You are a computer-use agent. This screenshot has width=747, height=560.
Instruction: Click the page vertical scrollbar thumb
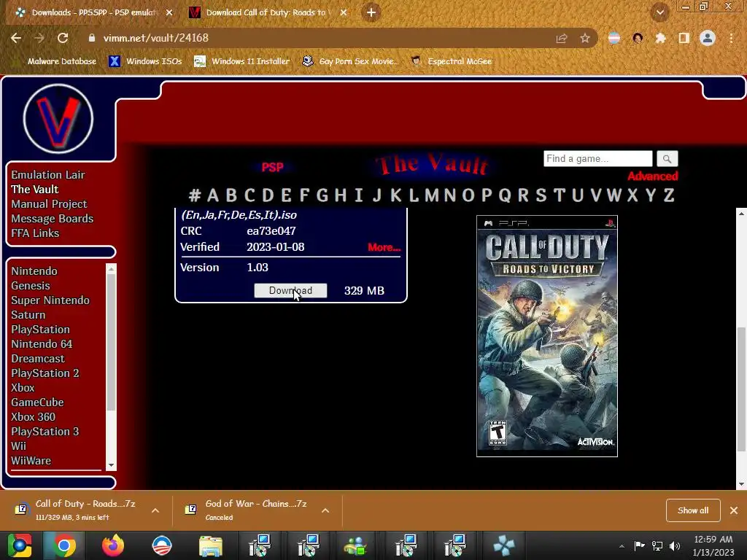tap(741, 389)
